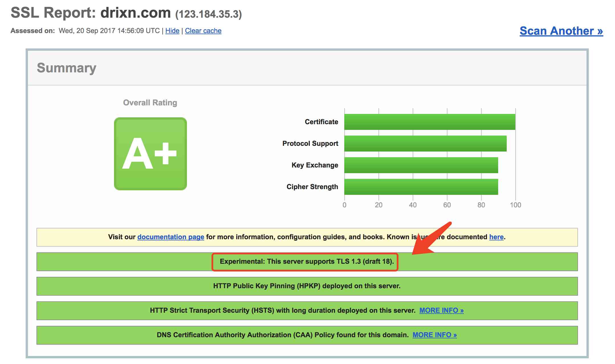This screenshot has height=364, width=615.
Task: Click the 'here' known issues link
Action: click(496, 237)
